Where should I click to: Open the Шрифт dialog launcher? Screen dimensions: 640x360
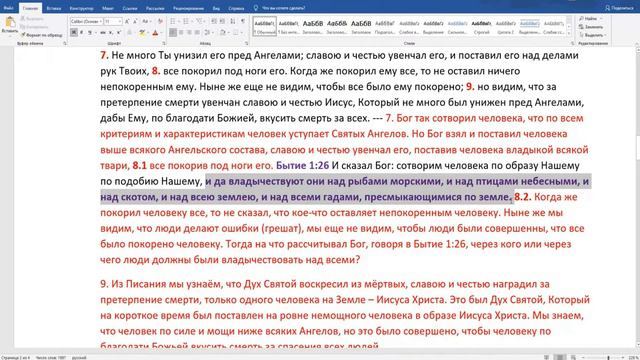pos(164,43)
